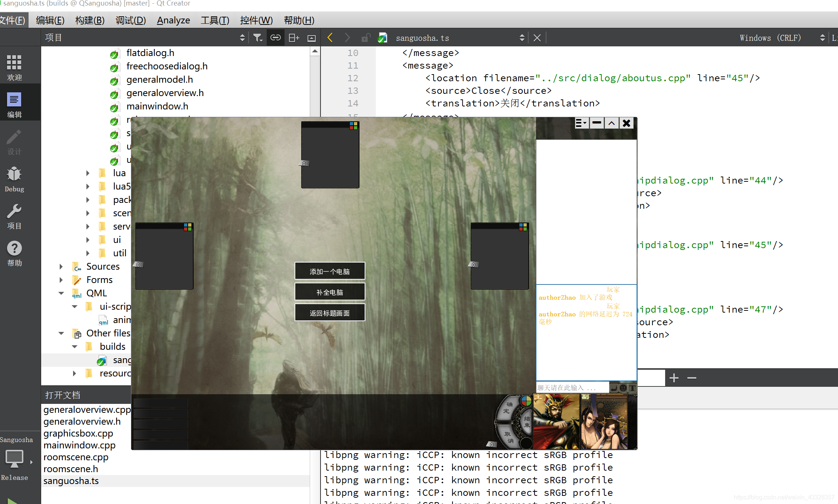Click the split panel icon
Image resolution: width=838 pixels, height=504 pixels.
294,37
